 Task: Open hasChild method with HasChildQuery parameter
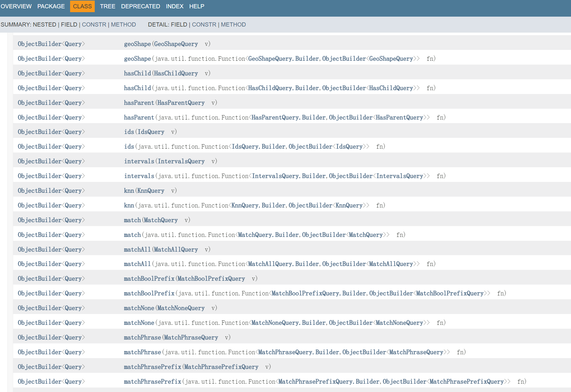137,74
